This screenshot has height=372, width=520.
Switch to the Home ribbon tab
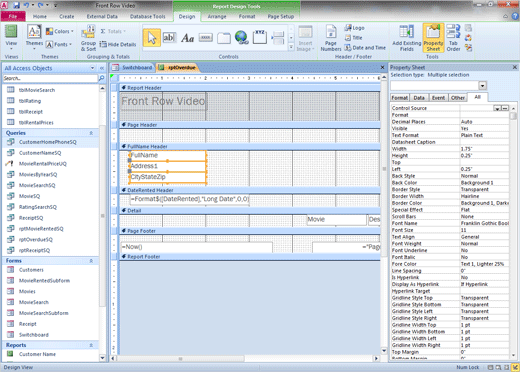click(x=40, y=16)
